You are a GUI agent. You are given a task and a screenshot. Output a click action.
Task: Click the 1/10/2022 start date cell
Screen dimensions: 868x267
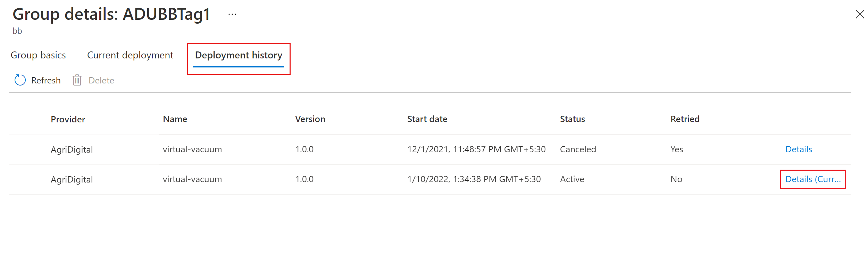tap(474, 179)
